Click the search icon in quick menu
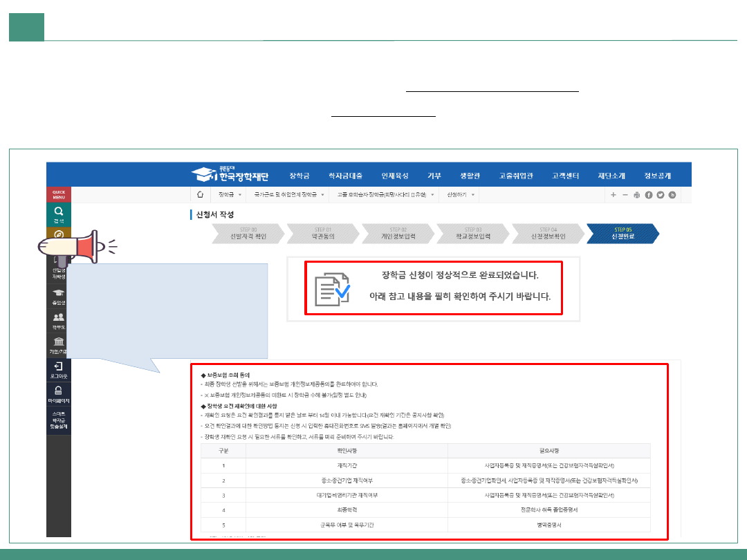Image resolution: width=747 pixels, height=560 pixels. pos(59,213)
